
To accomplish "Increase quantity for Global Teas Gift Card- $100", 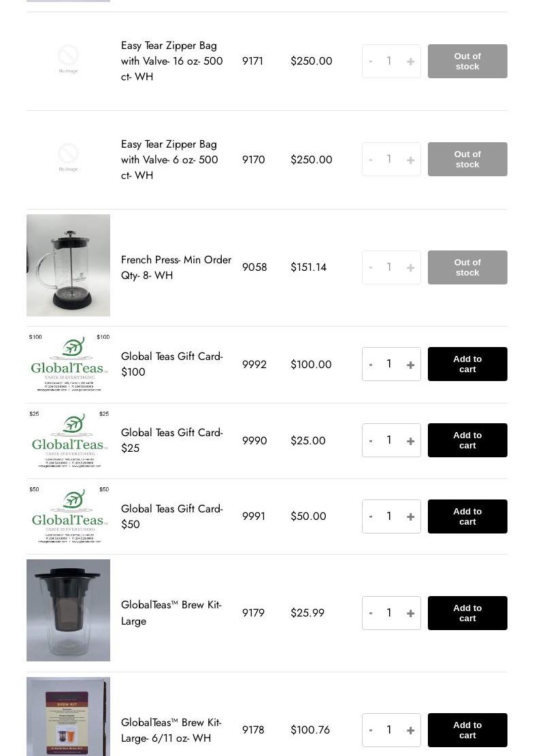I will [x=410, y=365].
